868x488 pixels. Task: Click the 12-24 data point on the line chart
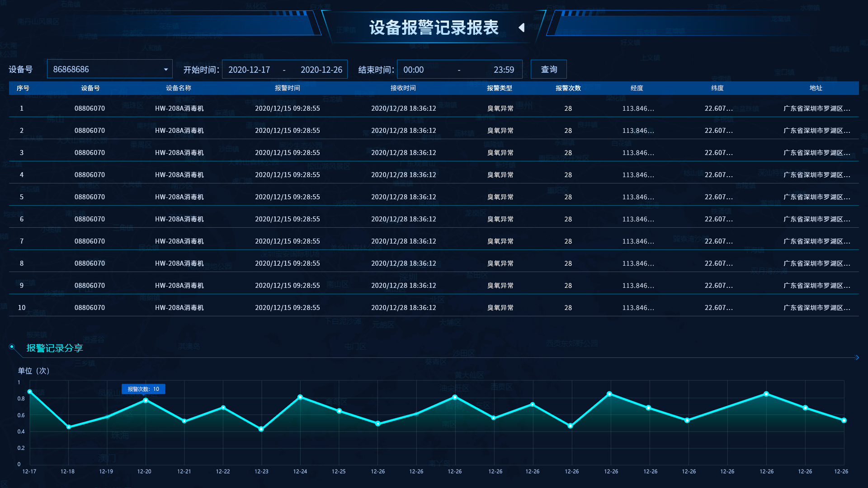(x=300, y=397)
